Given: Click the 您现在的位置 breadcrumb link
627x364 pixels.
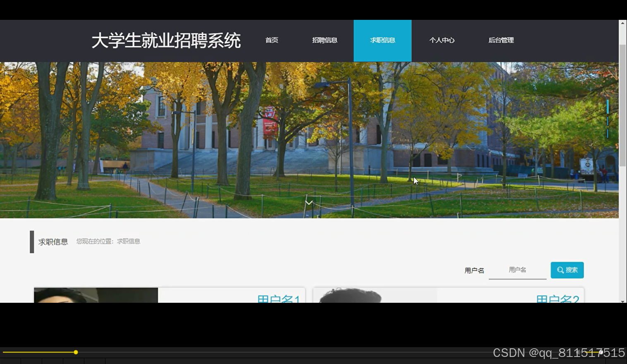Looking at the screenshot, I should coord(108,241).
